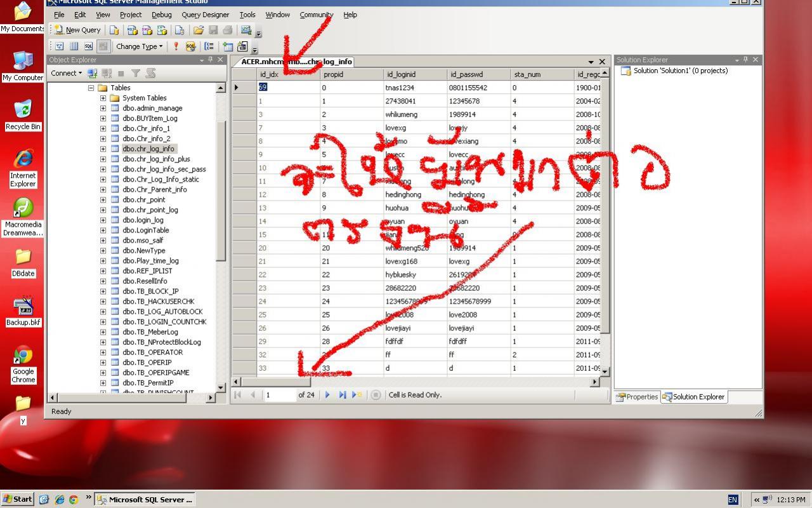812x508 pixels.
Task: Open the Query Designer menu
Action: (206, 15)
